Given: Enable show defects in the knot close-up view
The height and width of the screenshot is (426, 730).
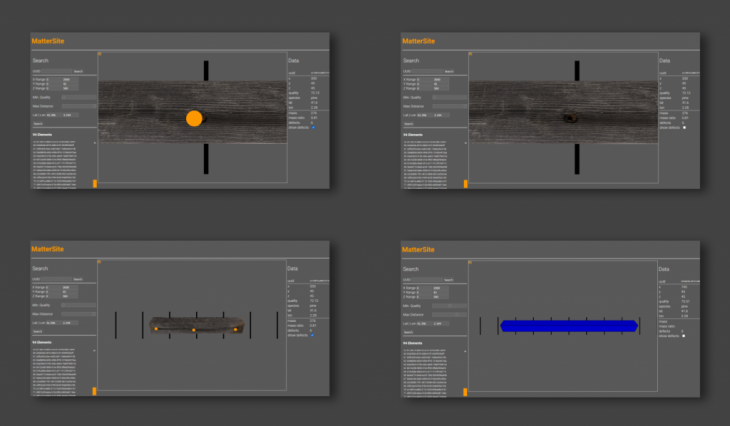Looking at the screenshot, I should coord(684,127).
